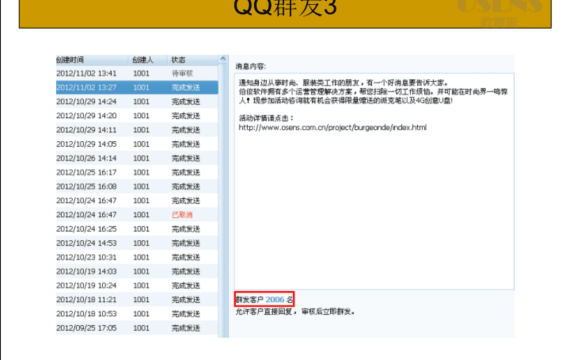Select the 2012/10/24 16:47 row marked 完成发送
This screenshot has height=360, width=570.
point(137,201)
